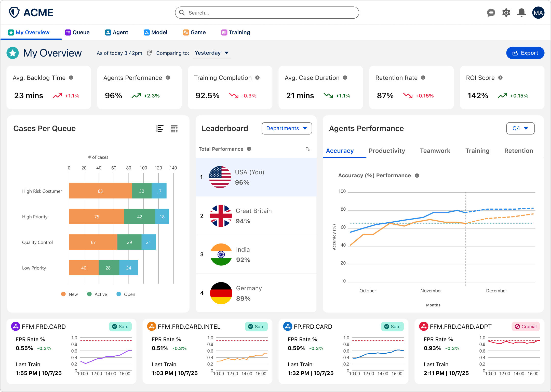551x392 pixels.
Task: Click the ACME shield logo
Action: coord(14,12)
